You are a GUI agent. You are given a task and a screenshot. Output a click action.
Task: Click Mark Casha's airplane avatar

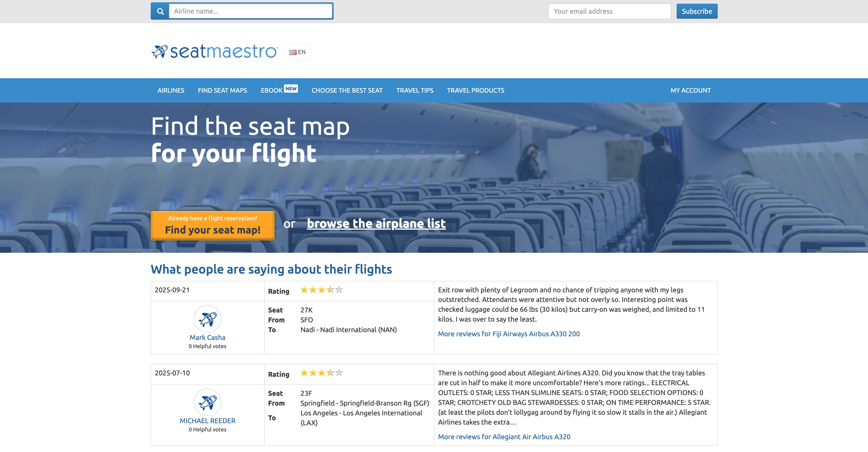click(x=208, y=318)
